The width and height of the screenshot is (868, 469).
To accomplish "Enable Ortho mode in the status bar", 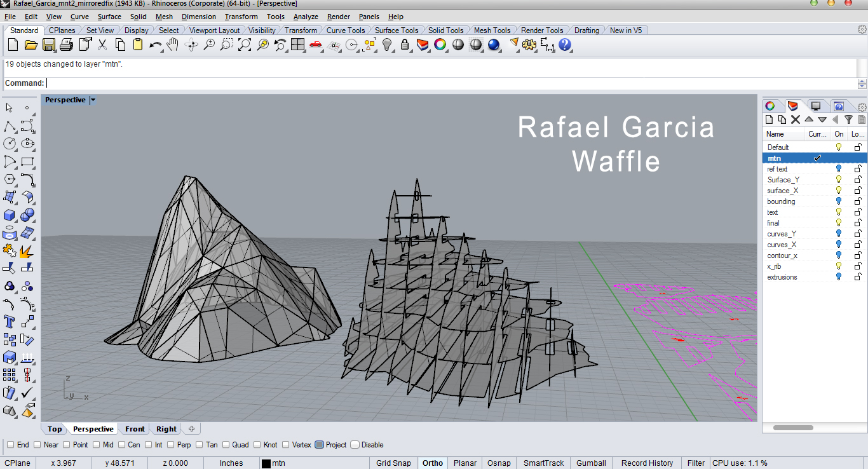I will pyautogui.click(x=432, y=463).
